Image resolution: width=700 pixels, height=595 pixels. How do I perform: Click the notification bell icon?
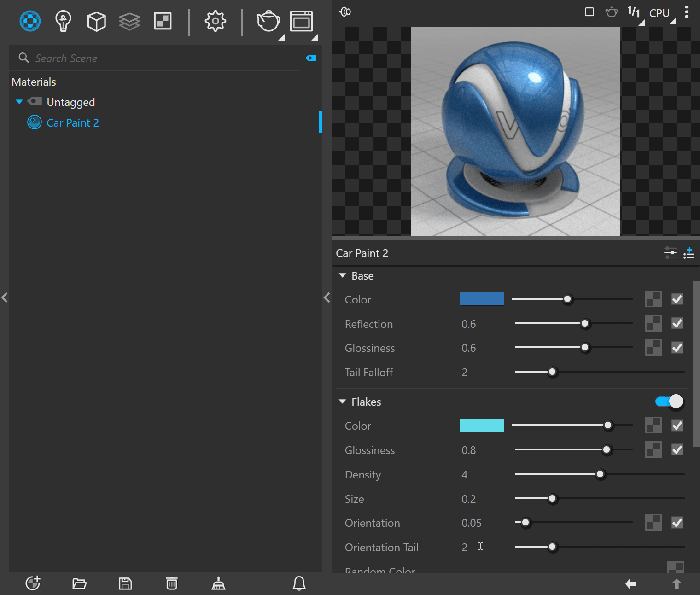[x=299, y=583]
